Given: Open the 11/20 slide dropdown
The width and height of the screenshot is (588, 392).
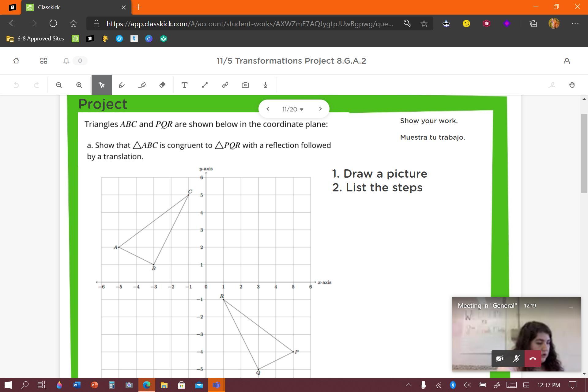Looking at the screenshot, I should [293, 109].
